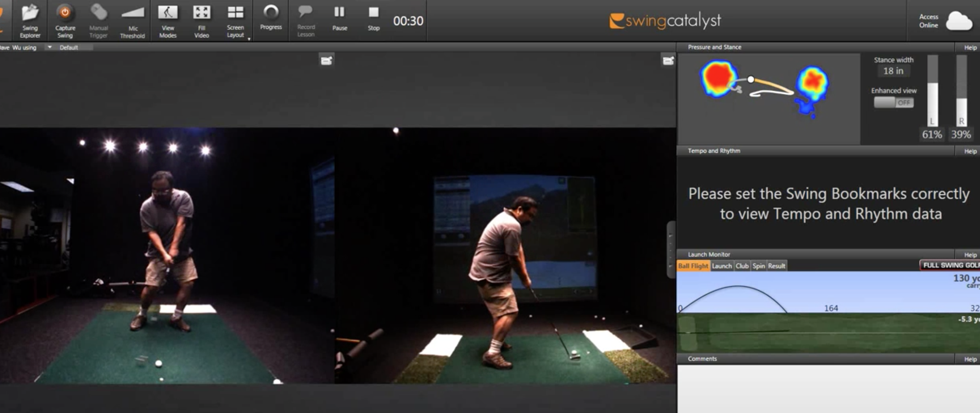Image resolution: width=980 pixels, height=413 pixels.
Task: Open Help for Pressure and Stance
Action: pos(970,48)
